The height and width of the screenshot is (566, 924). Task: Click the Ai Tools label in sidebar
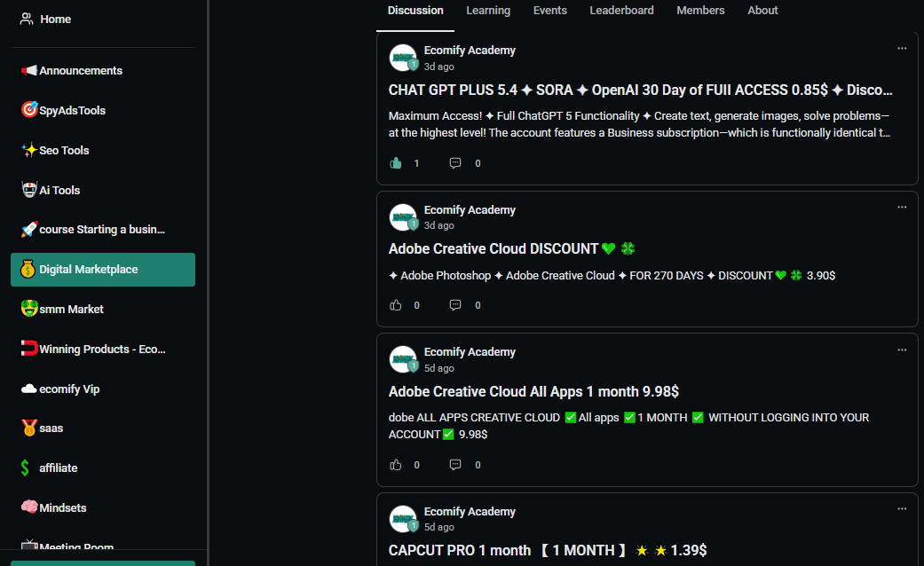coord(59,190)
